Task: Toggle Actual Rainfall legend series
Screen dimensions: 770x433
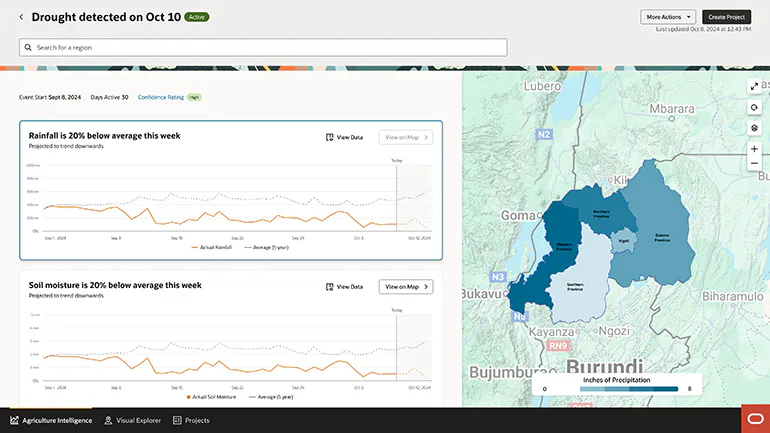Action: [x=211, y=247]
